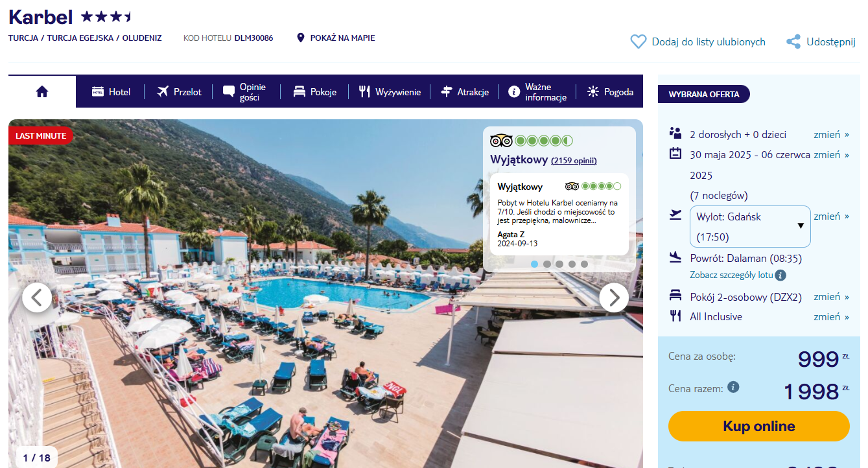Change the travel dates via zmień
The image size is (868, 468).
pyautogui.click(x=832, y=154)
